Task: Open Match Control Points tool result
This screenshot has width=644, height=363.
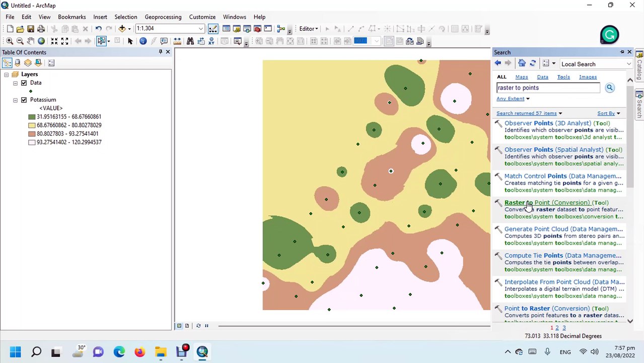Action: (x=563, y=176)
